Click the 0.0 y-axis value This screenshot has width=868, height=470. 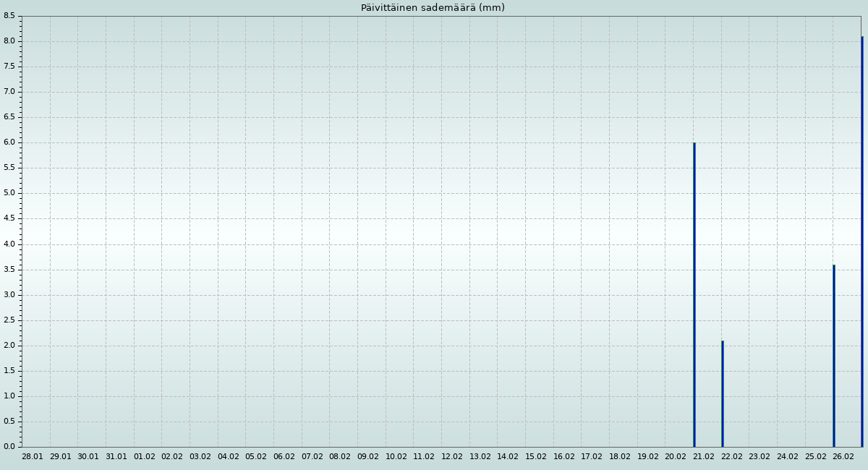[x=9, y=447]
